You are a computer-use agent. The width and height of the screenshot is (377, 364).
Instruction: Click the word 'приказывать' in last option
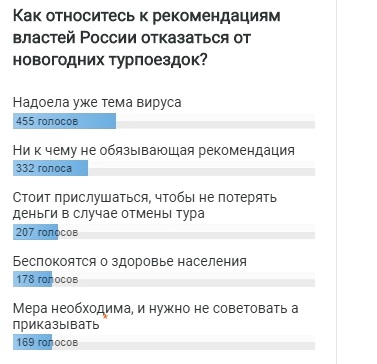pyautogui.click(x=56, y=324)
